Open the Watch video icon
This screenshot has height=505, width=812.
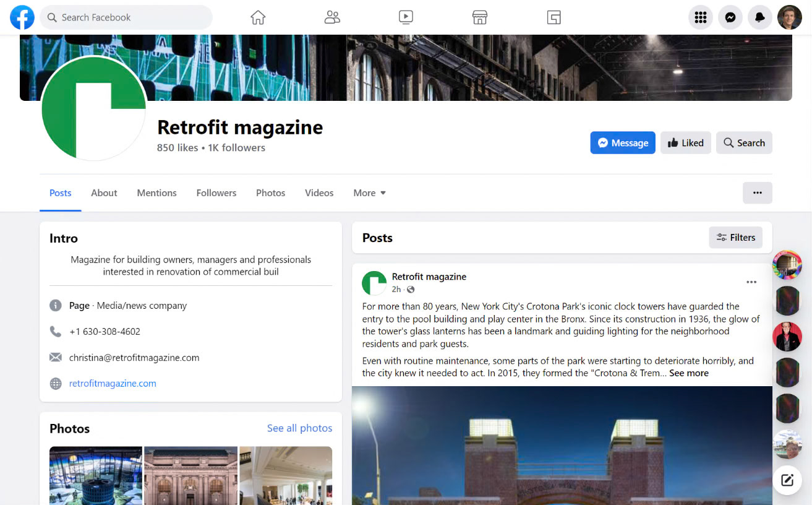(406, 17)
